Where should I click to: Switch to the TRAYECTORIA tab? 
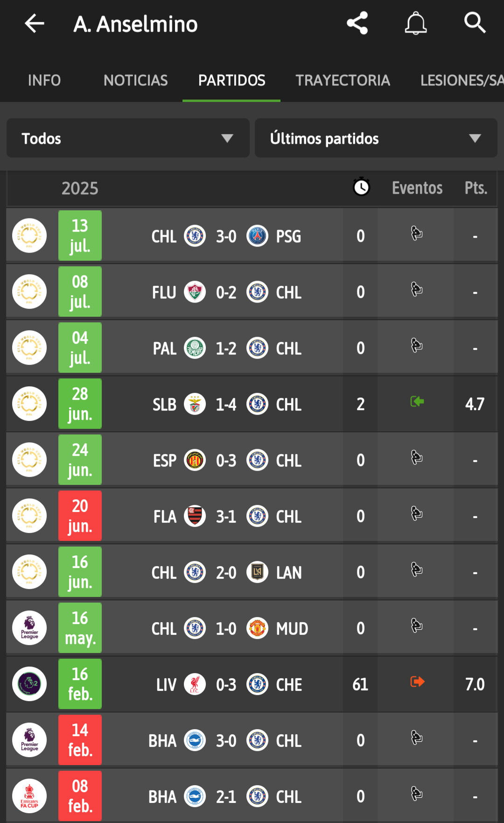(343, 80)
